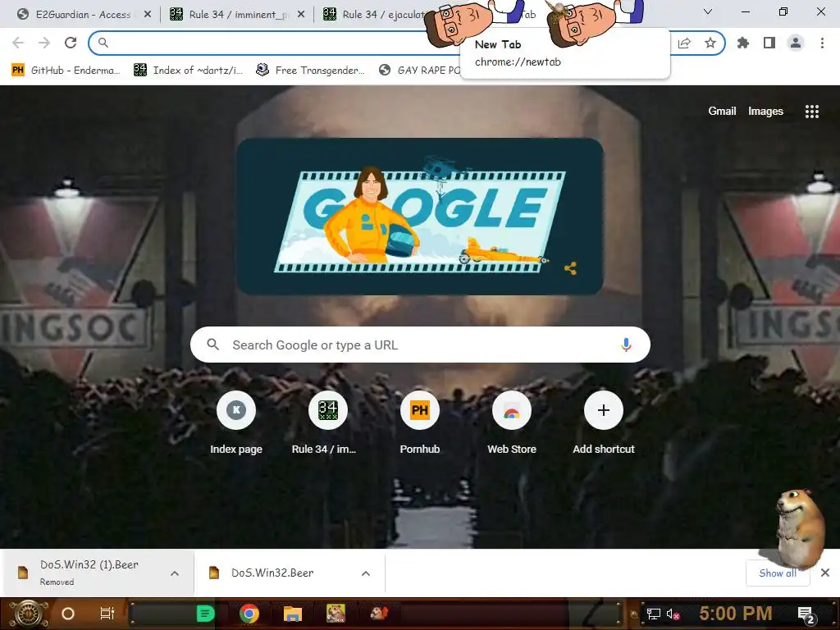This screenshot has width=840, height=630.
Task: Click the muted volume tray icon
Action: click(x=673, y=614)
